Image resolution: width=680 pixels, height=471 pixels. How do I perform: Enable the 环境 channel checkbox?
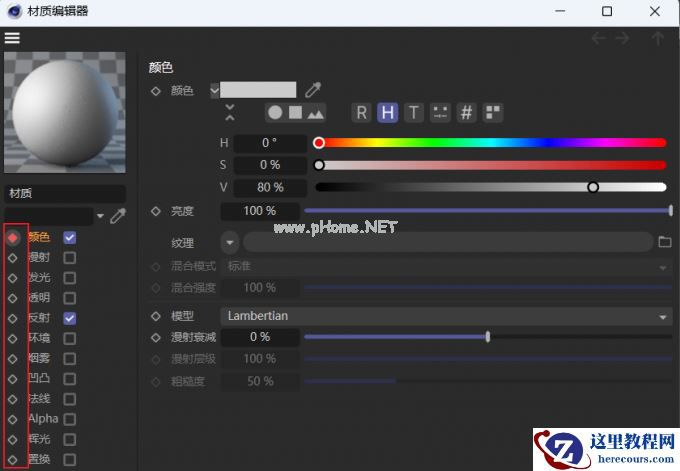click(69, 338)
